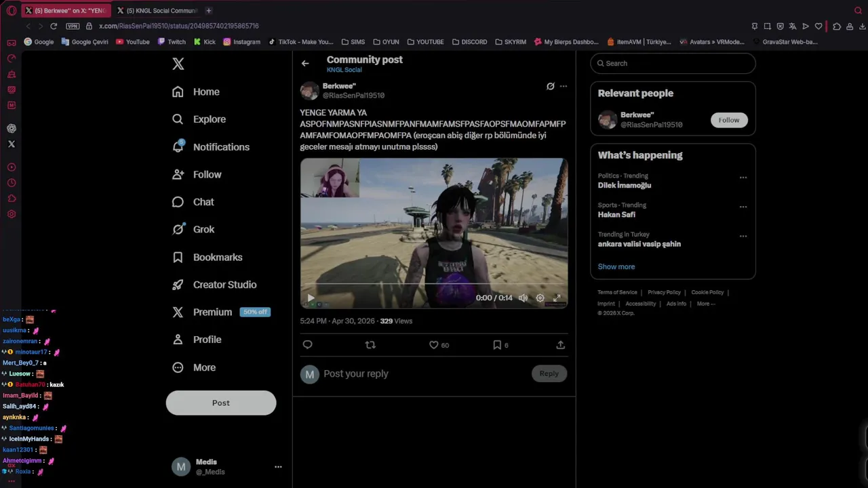The image size is (868, 488).
Task: Open the YouTube bookmark
Action: tap(133, 41)
